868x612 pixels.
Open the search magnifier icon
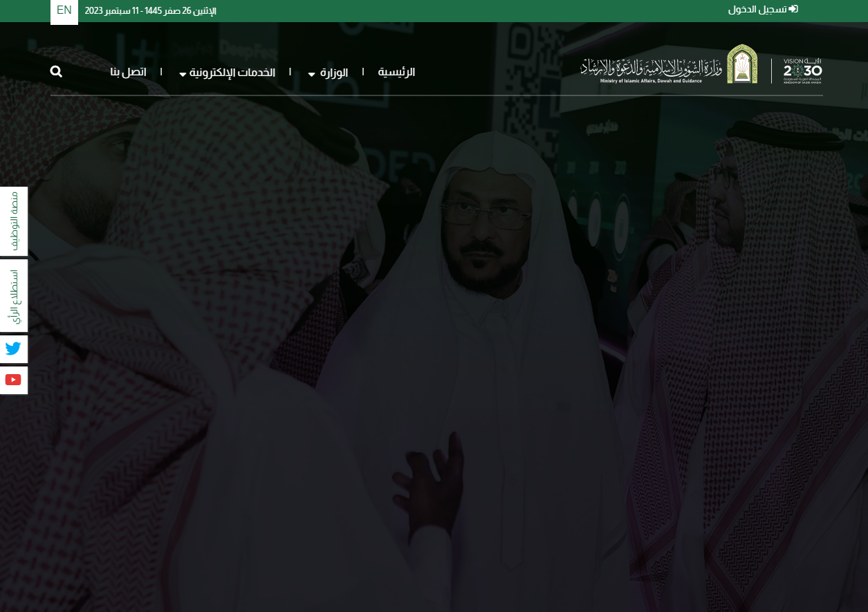(56, 71)
